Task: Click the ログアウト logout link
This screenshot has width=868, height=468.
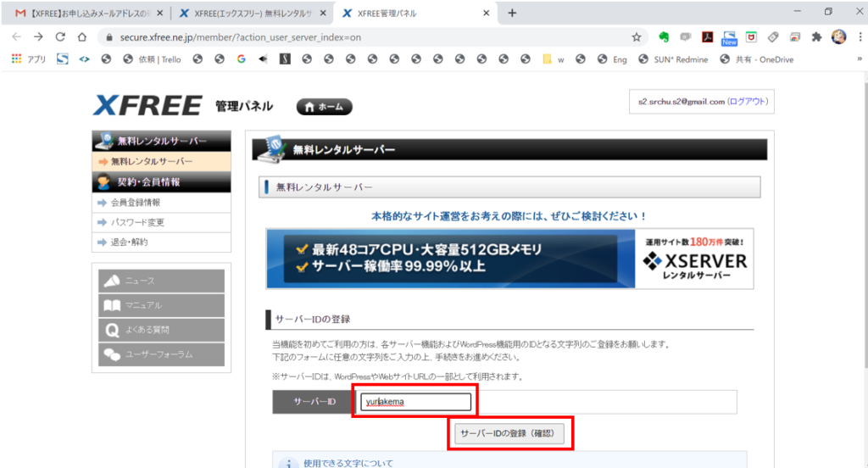Action: [x=748, y=102]
